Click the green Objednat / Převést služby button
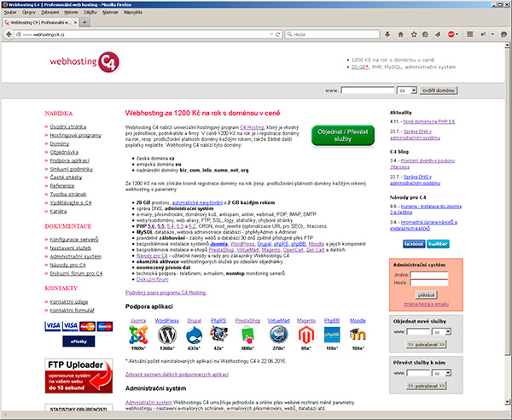 point(342,137)
